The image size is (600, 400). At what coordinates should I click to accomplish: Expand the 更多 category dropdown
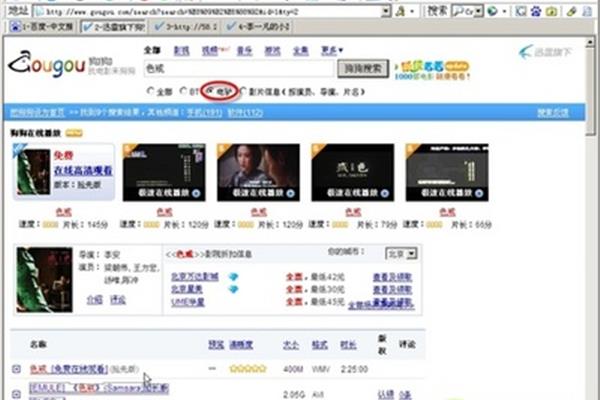pos(332,50)
